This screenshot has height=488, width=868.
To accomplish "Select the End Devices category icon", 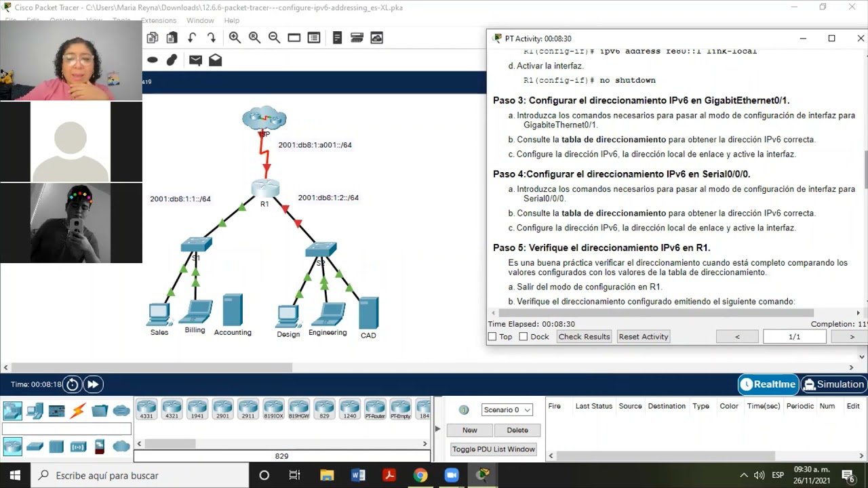I will (x=35, y=410).
